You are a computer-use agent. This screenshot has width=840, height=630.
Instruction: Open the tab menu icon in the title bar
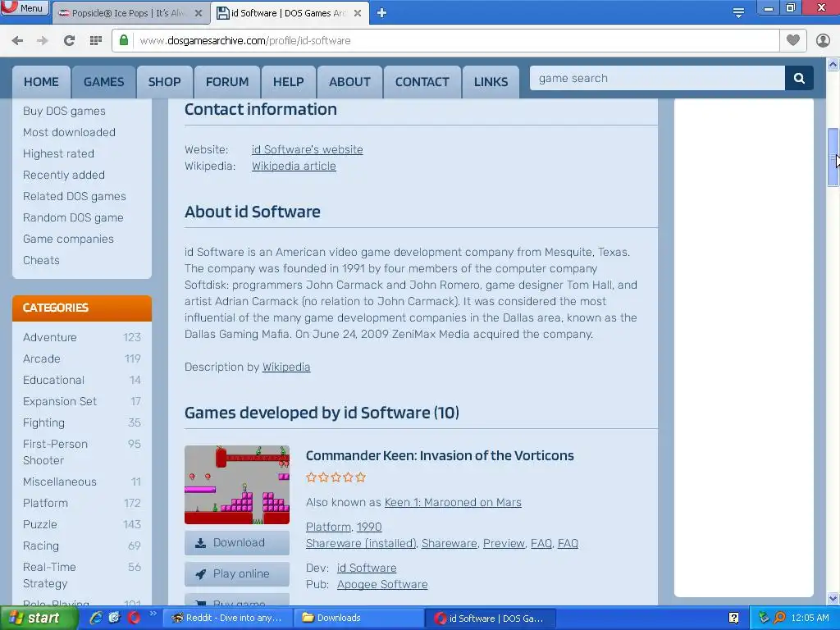[x=738, y=13]
